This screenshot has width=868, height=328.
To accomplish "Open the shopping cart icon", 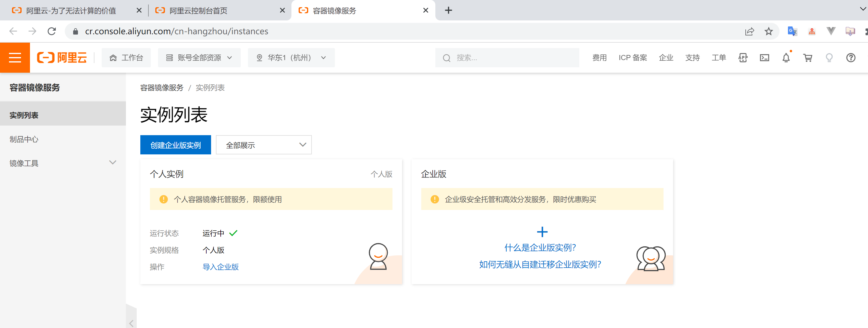I will point(807,58).
